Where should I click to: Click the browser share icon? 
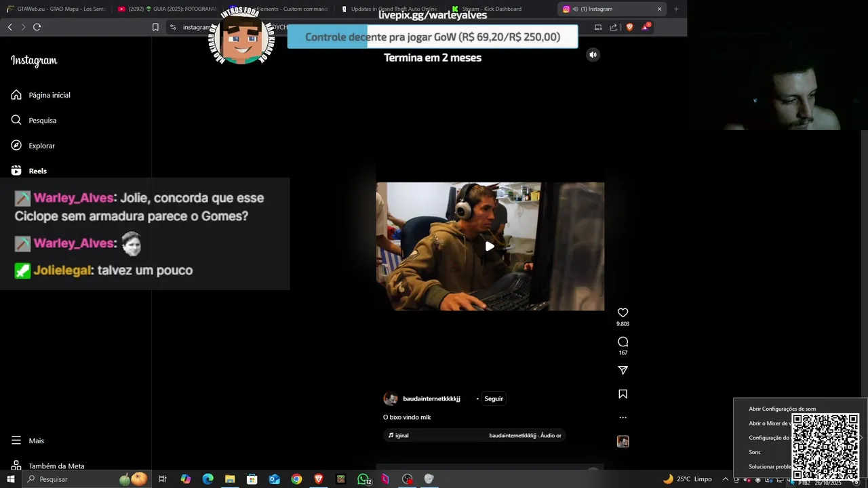tap(613, 27)
